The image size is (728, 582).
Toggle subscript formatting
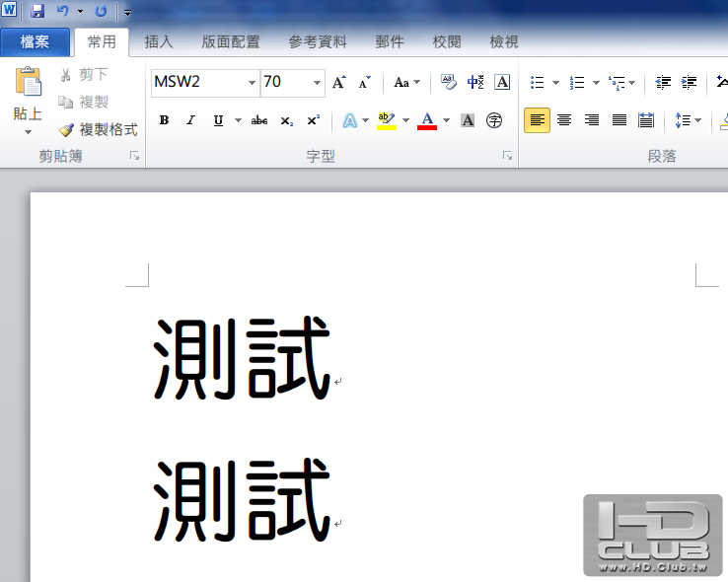click(x=286, y=120)
